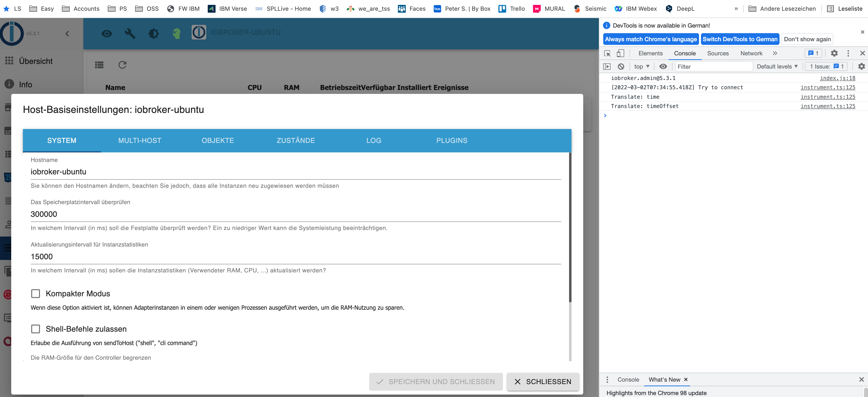This screenshot has width=868, height=397.
Task: Close the What's New drawer tab
Action: click(x=685, y=379)
